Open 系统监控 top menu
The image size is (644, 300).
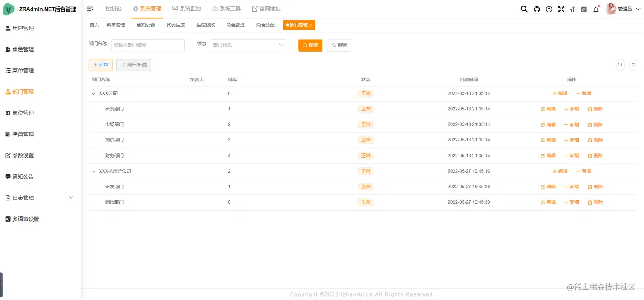(x=187, y=9)
